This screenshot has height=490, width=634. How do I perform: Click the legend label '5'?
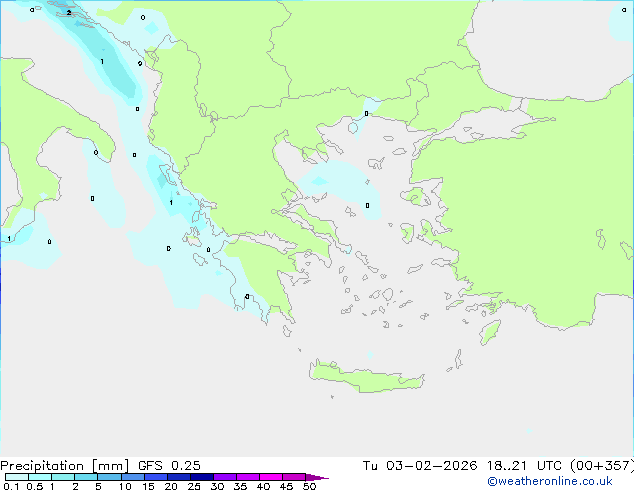pyautogui.click(x=98, y=486)
